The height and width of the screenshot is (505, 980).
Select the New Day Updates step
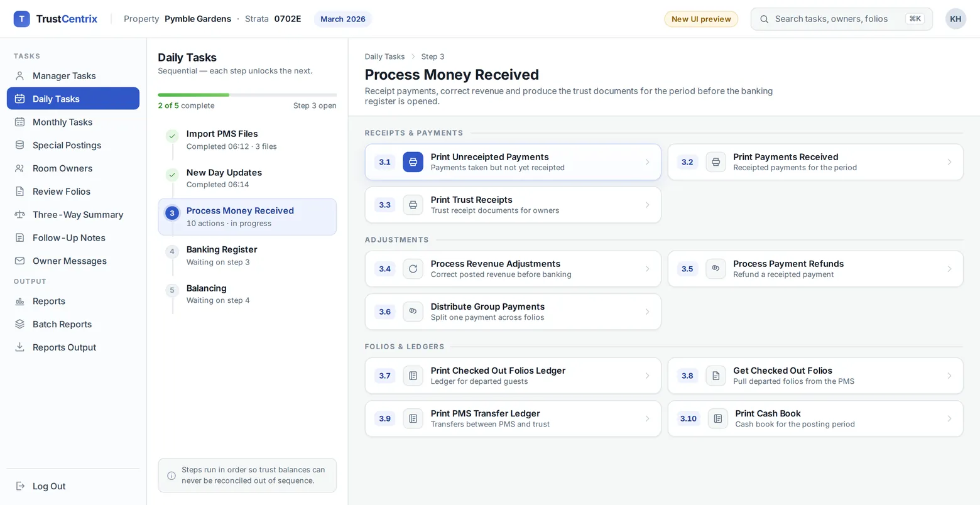coord(247,178)
